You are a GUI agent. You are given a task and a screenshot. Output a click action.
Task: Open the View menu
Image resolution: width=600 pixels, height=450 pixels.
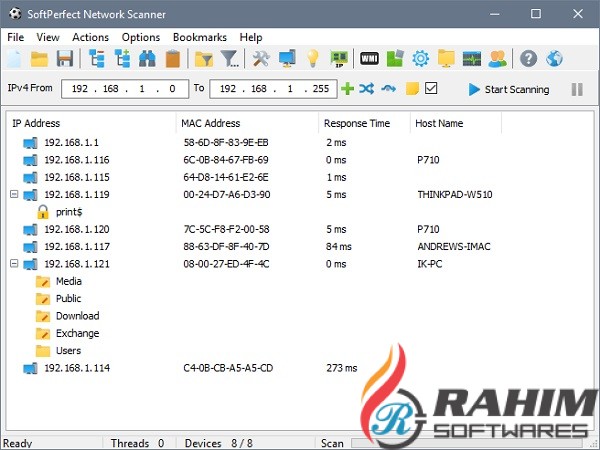(x=48, y=37)
